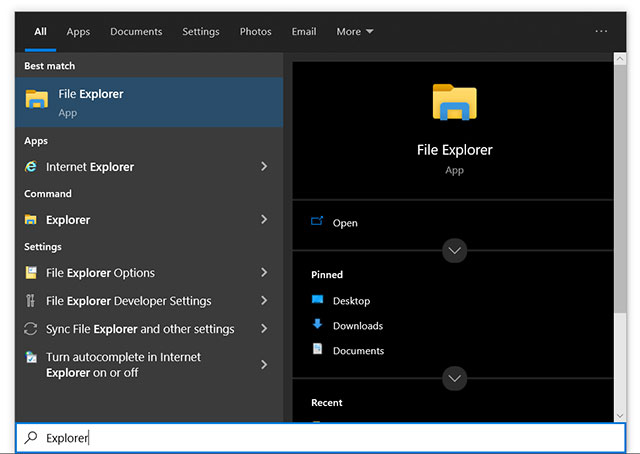
Task: Click the File Explorer icon in Best match
Action: 37,99
